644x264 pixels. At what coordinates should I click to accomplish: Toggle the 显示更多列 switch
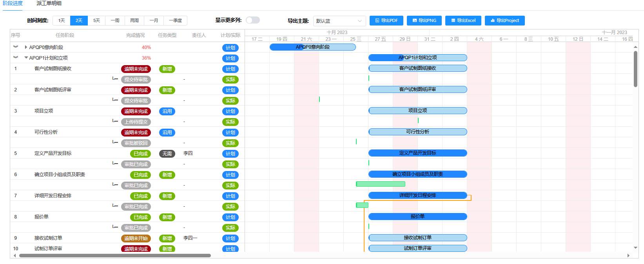point(253,20)
